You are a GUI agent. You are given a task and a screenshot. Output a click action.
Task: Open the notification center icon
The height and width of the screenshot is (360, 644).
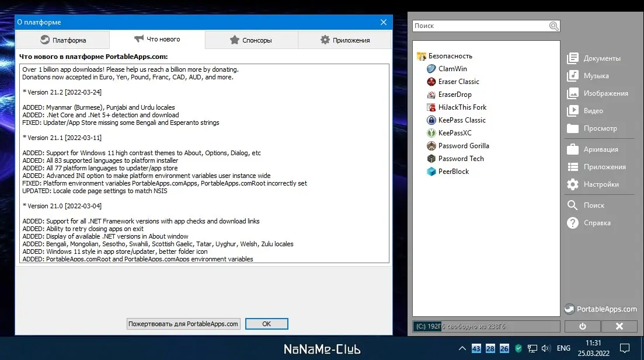(x=625, y=348)
